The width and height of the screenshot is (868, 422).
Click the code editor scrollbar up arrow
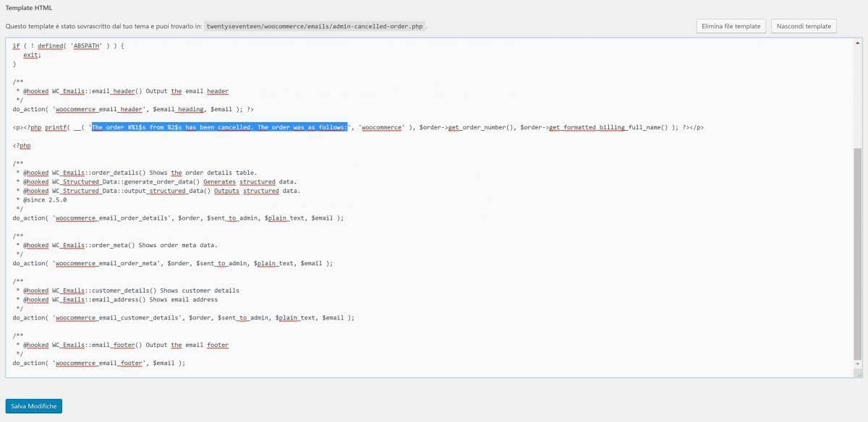click(858, 42)
